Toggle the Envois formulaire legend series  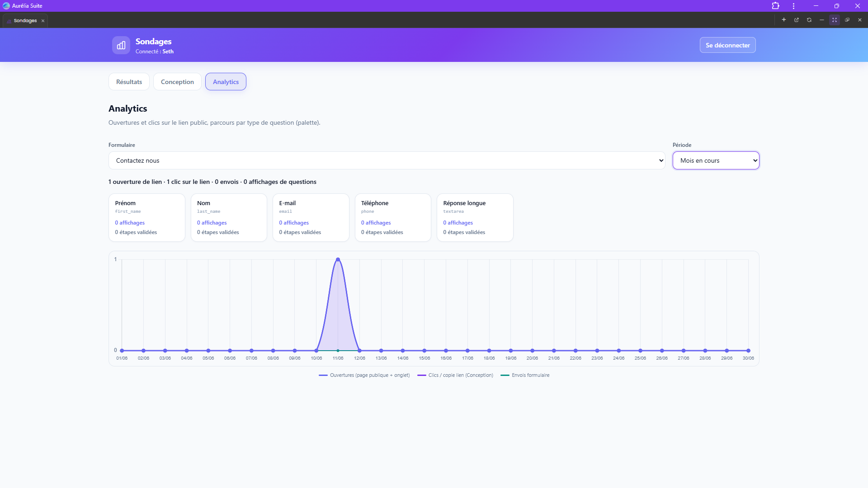pos(525,375)
